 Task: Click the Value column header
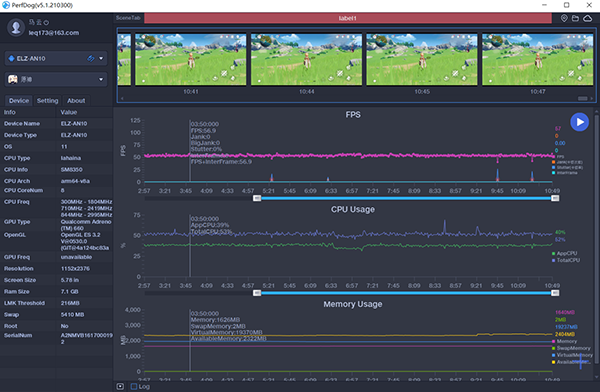[69, 112]
